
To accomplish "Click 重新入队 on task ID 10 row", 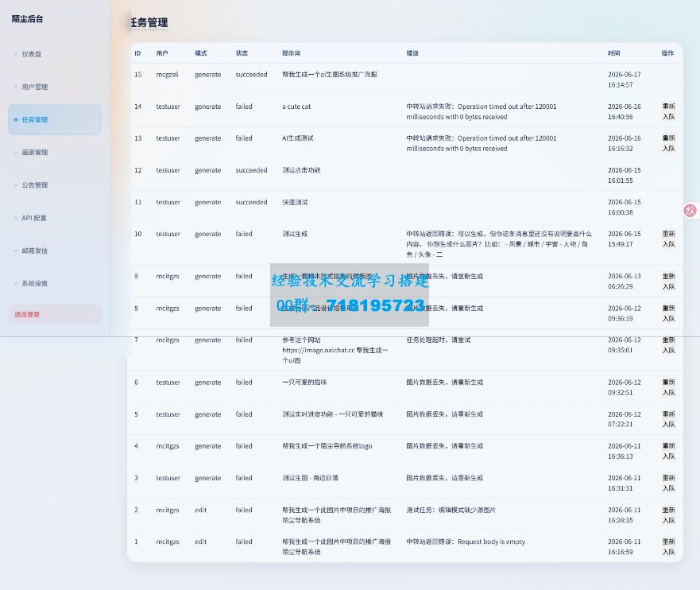I will [668, 239].
